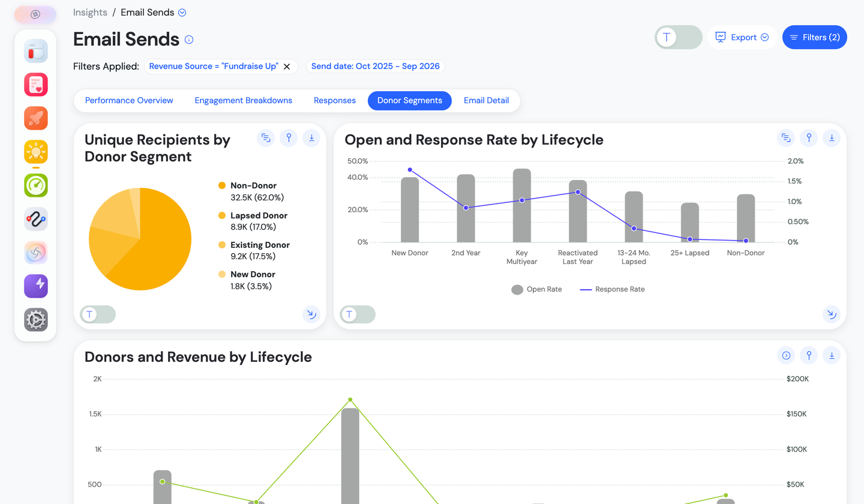The width and height of the screenshot is (864, 504).
Task: Download the Unique Recipients by Donor Segment chart
Action: click(311, 138)
